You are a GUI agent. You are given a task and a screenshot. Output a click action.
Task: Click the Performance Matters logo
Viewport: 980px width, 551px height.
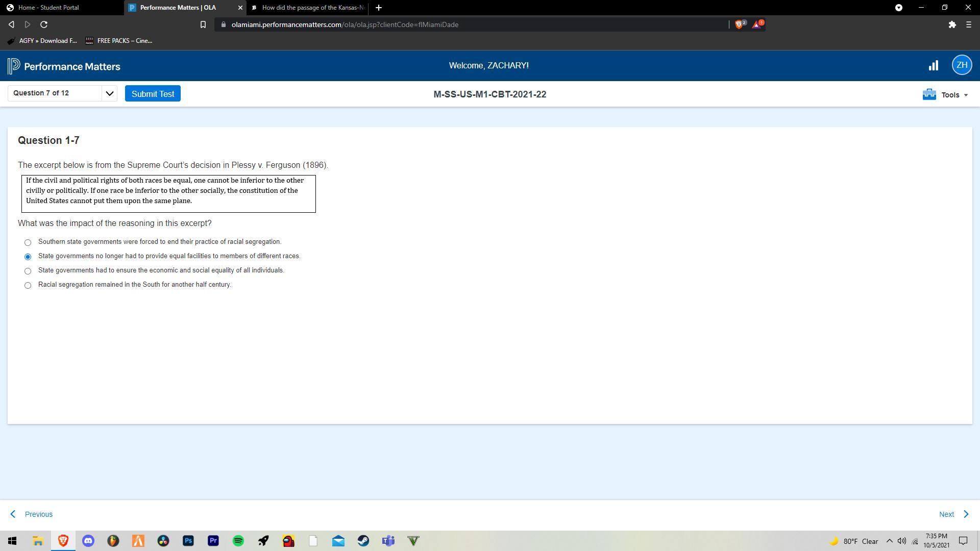tap(64, 66)
